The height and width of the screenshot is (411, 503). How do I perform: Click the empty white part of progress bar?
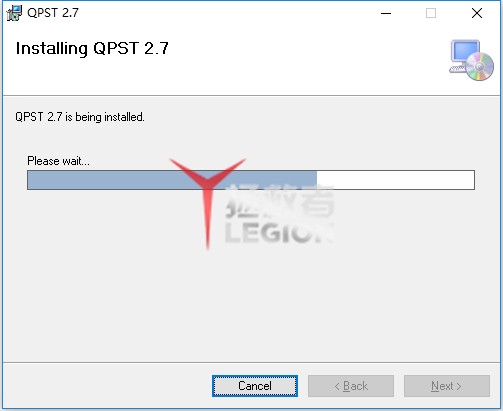coord(395,180)
